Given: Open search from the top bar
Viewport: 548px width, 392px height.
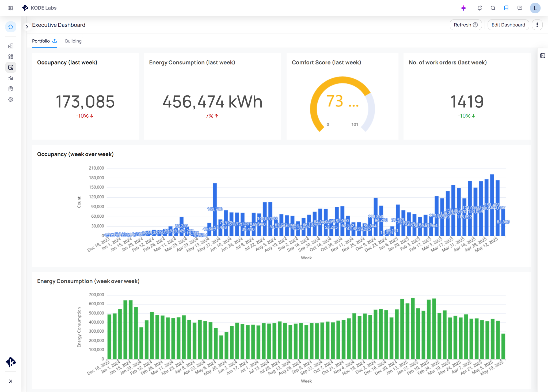Looking at the screenshot, I should point(493,8).
